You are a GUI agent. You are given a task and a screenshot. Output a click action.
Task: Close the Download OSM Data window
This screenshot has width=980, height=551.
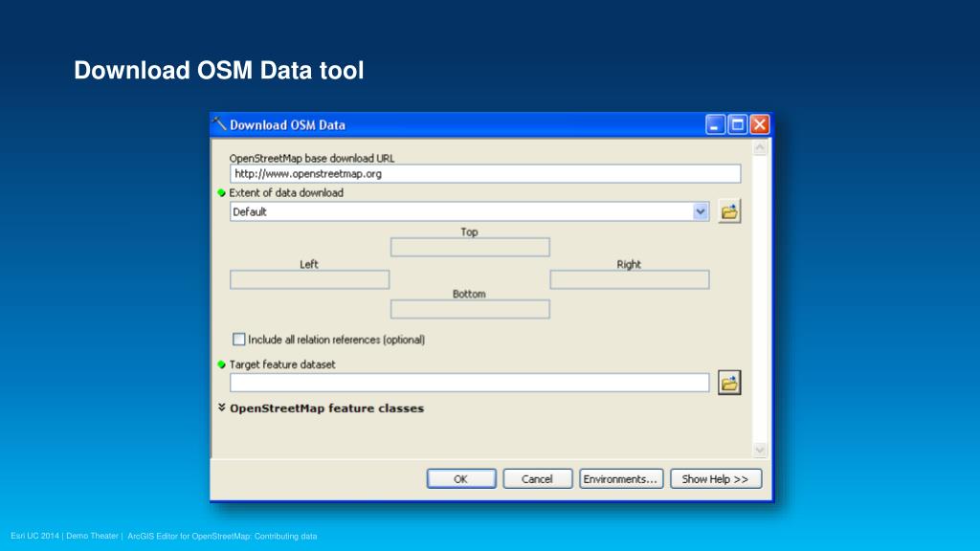tap(759, 124)
